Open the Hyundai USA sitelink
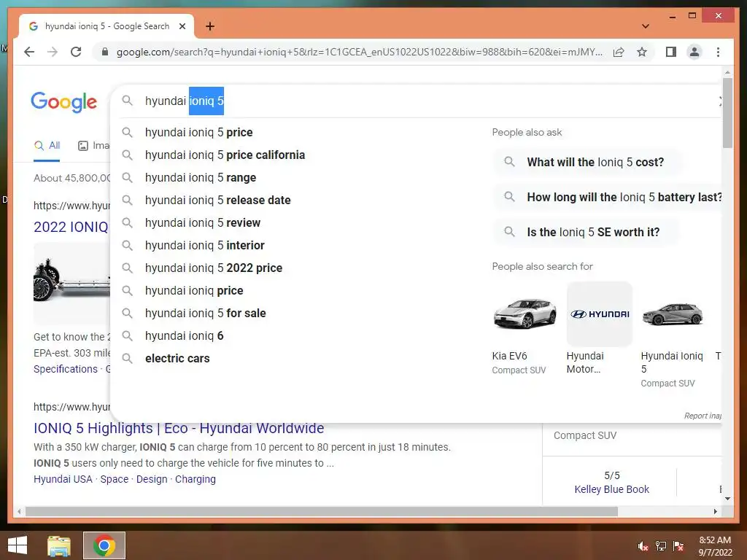747x560 pixels. [63, 479]
